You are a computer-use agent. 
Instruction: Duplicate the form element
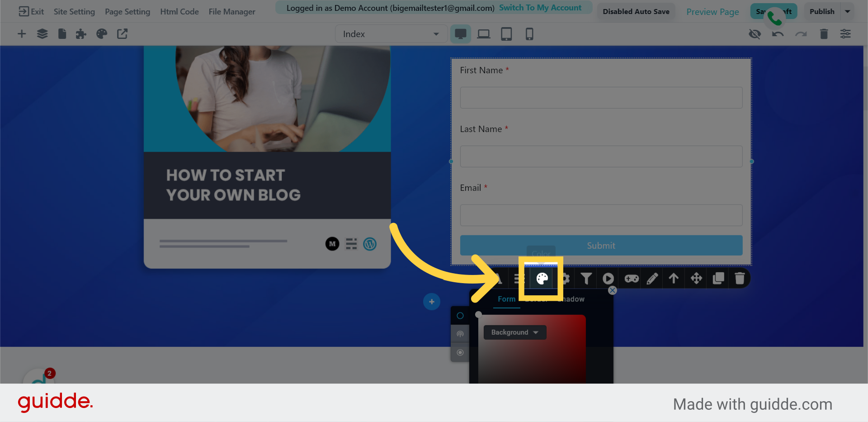(718, 278)
